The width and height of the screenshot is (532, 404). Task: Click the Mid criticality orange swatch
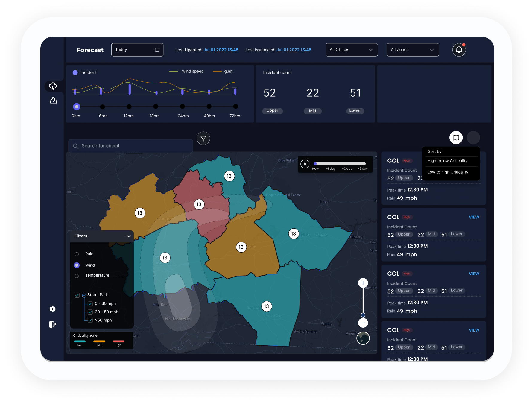[99, 341]
